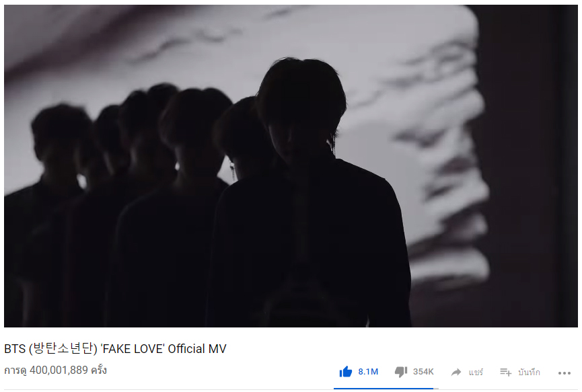This screenshot has height=392, width=582.
Task: Click the บันทึก save label
Action: pyautogui.click(x=529, y=372)
